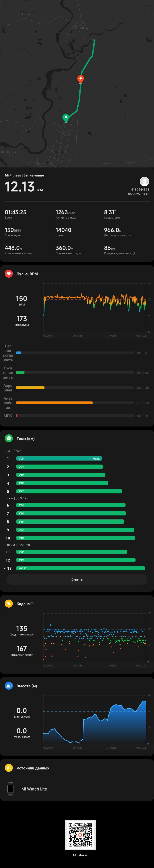This screenshot has height=868, width=154.
Task: Click the yellow Источник данных icon
Action: coord(9,768)
